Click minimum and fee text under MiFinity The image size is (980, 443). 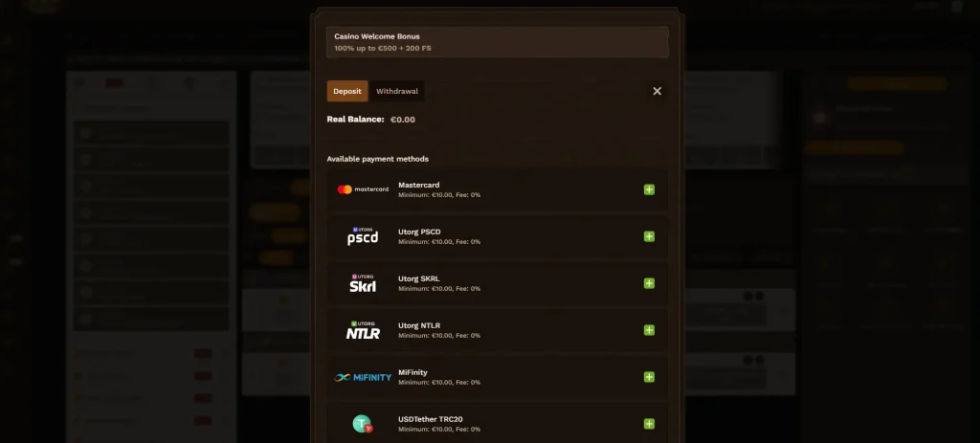click(x=439, y=383)
